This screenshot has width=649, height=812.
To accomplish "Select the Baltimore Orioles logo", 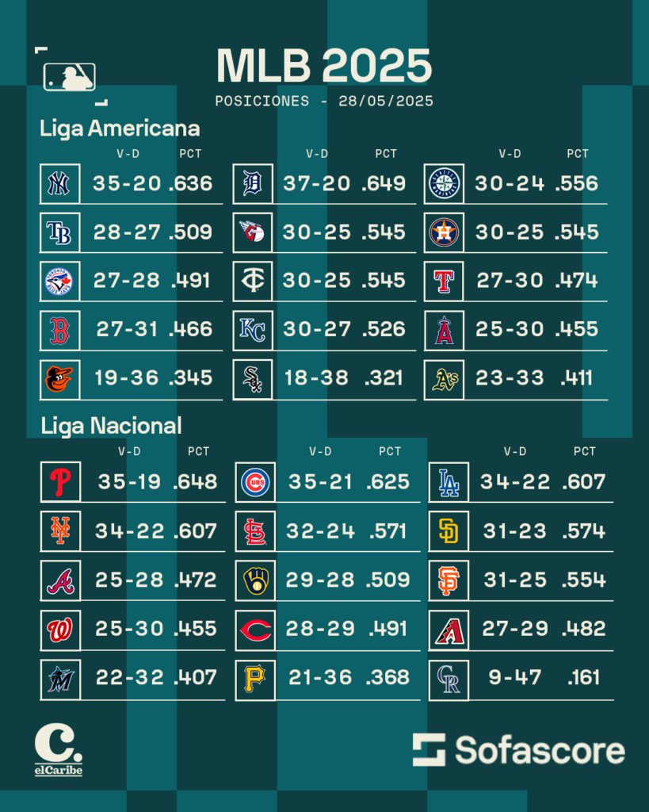I will click(x=59, y=380).
